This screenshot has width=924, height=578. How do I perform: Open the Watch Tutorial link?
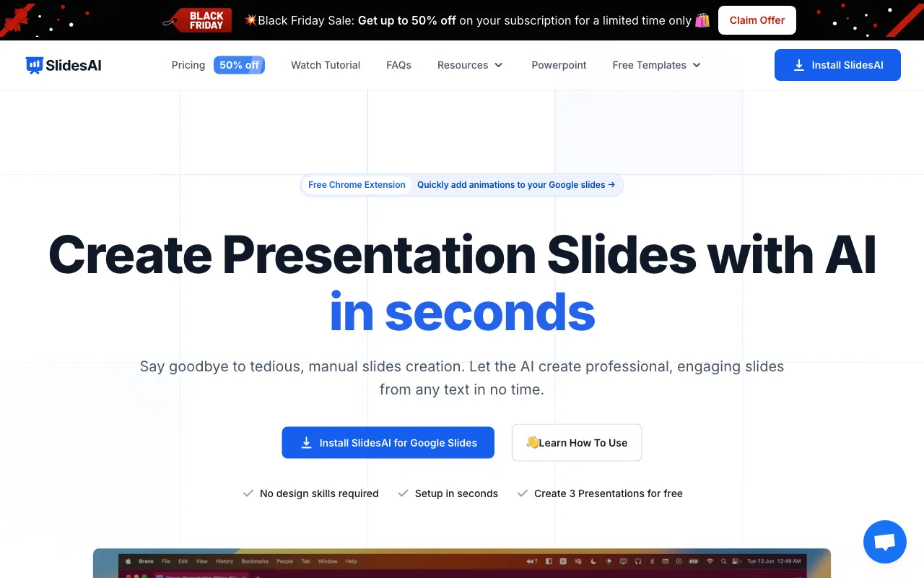[326, 65]
